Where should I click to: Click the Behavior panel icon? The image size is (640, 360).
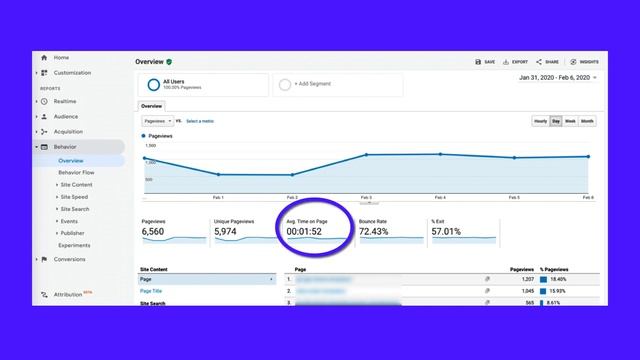point(44,147)
